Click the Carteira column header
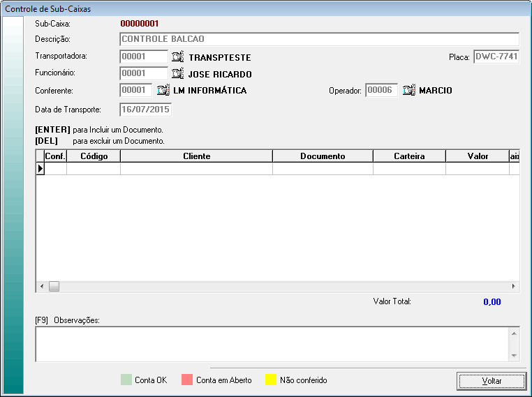Screen dimensions: 532x397 (409, 156)
